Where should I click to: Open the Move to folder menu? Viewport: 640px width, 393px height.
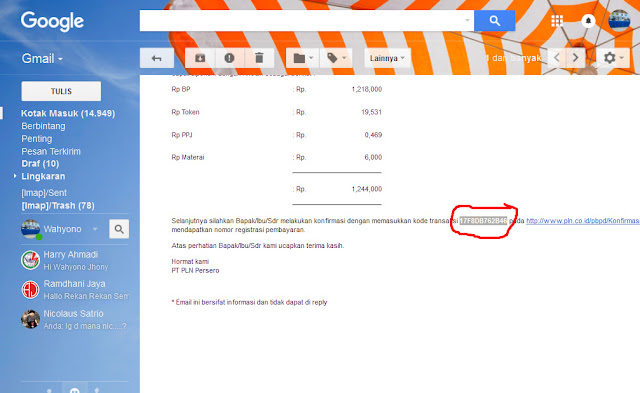(302, 58)
